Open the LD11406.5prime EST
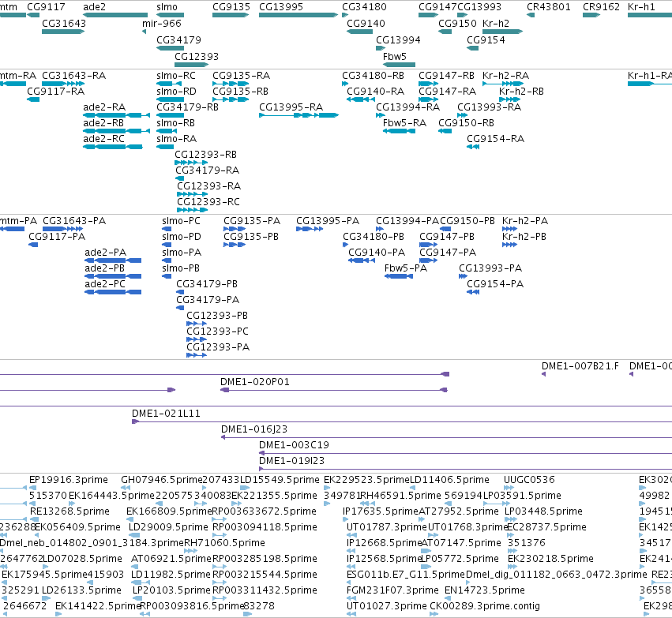The width and height of the screenshot is (672, 618). [x=414, y=488]
